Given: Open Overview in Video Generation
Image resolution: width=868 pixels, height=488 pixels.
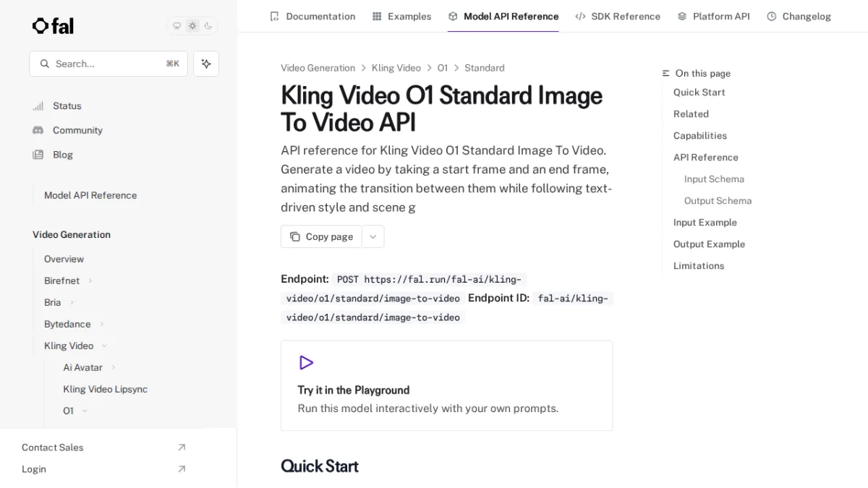Looking at the screenshot, I should (x=64, y=259).
